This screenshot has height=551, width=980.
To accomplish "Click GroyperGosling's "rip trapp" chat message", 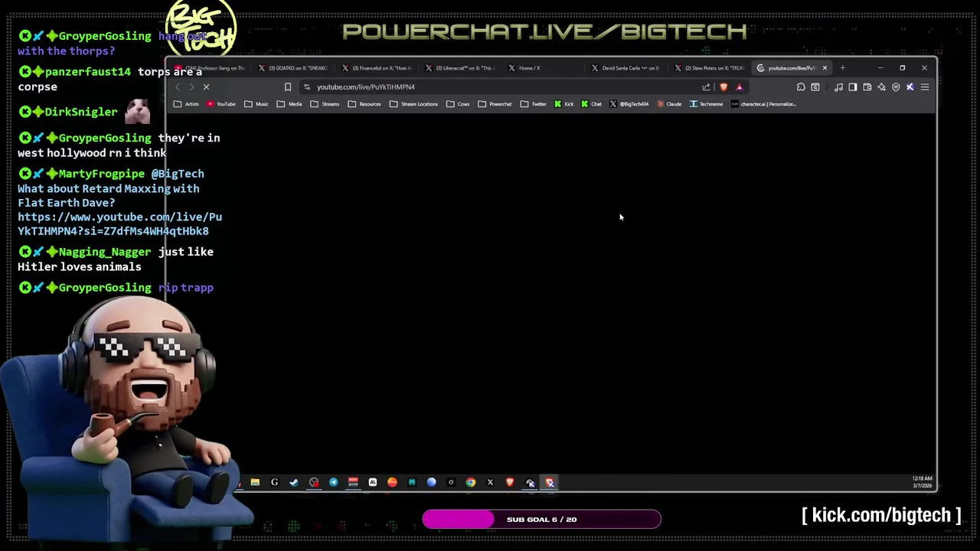I will [x=186, y=288].
